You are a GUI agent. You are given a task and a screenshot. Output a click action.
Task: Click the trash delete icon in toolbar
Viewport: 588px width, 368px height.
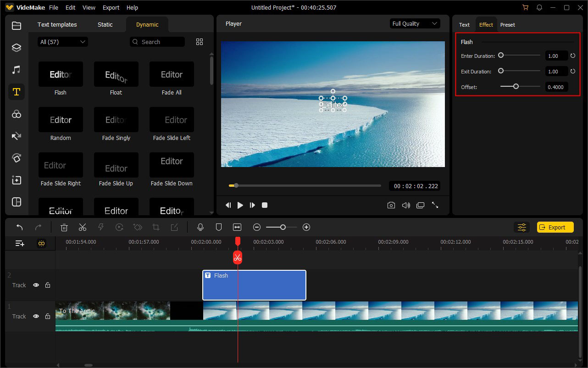tap(64, 227)
